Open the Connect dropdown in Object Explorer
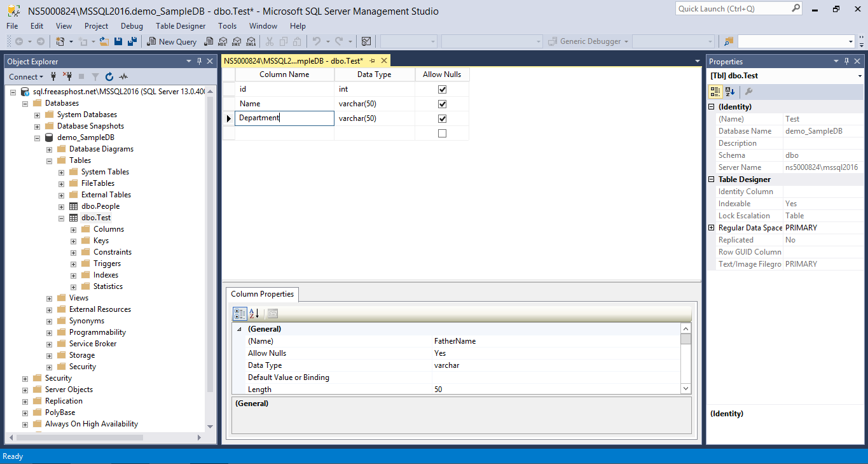The width and height of the screenshot is (868, 464). (26, 76)
